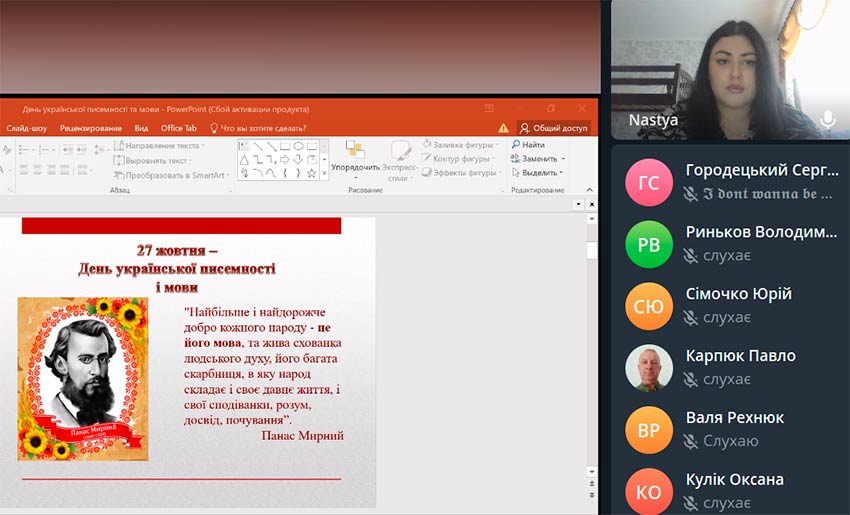Click the 'Что вы хотите сделать?' lightbulb
Image resolution: width=850 pixels, height=515 pixels.
click(213, 128)
